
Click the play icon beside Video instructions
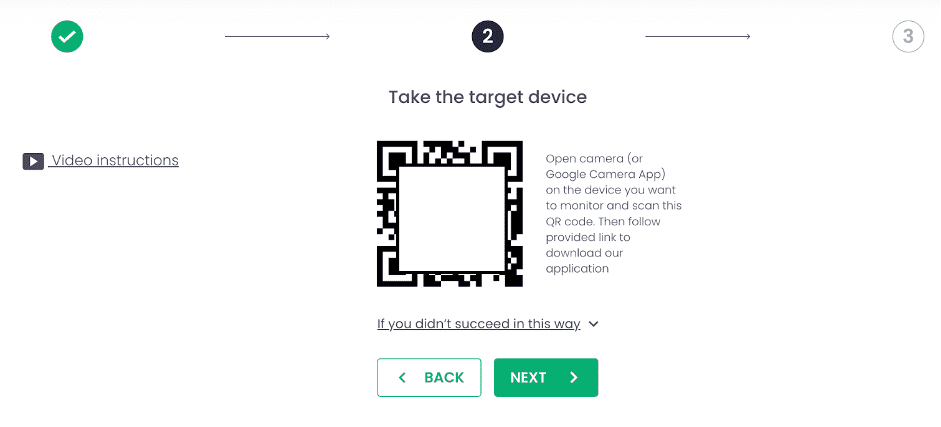click(33, 161)
